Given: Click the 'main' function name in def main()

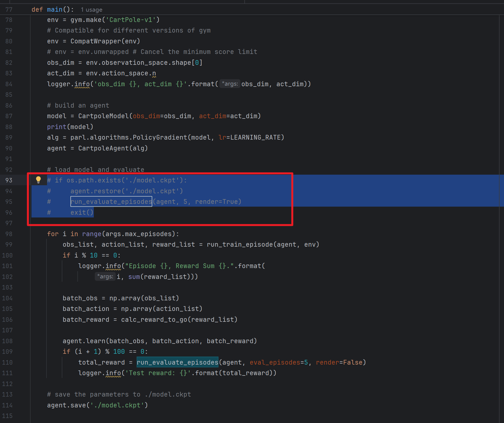Looking at the screenshot, I should pos(55,9).
